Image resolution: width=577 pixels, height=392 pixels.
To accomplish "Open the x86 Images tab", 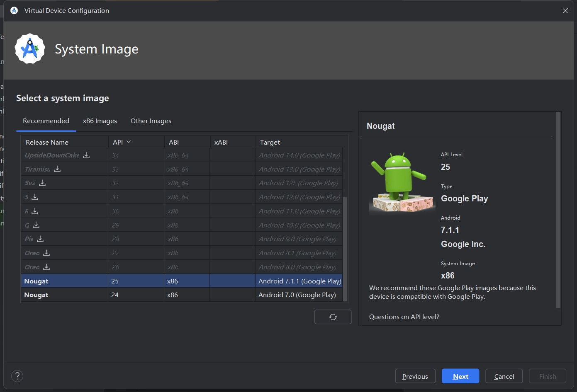I will 100,121.
